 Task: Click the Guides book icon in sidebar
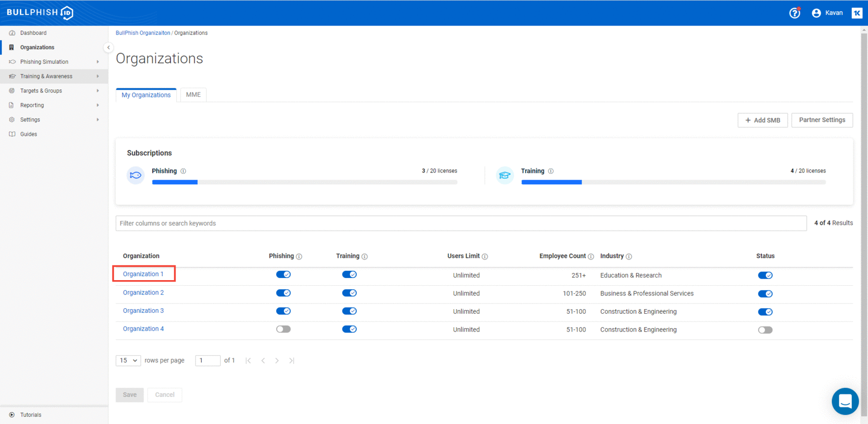pyautogui.click(x=12, y=134)
